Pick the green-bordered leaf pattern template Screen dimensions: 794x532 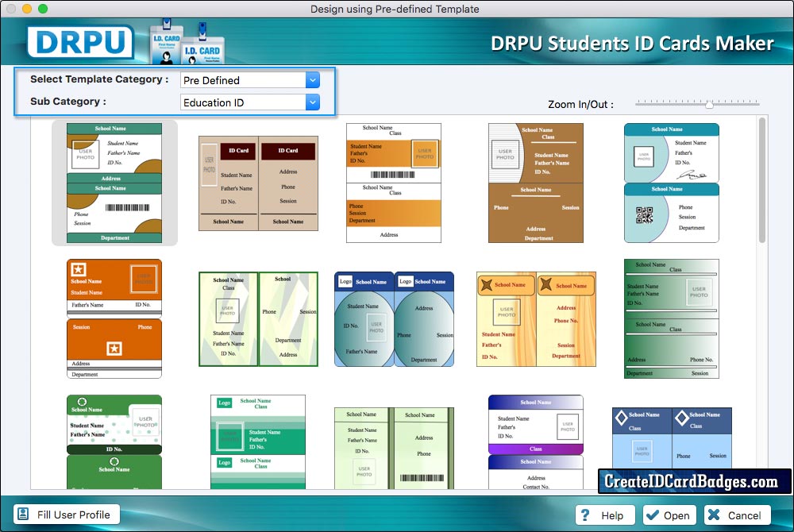[258, 319]
